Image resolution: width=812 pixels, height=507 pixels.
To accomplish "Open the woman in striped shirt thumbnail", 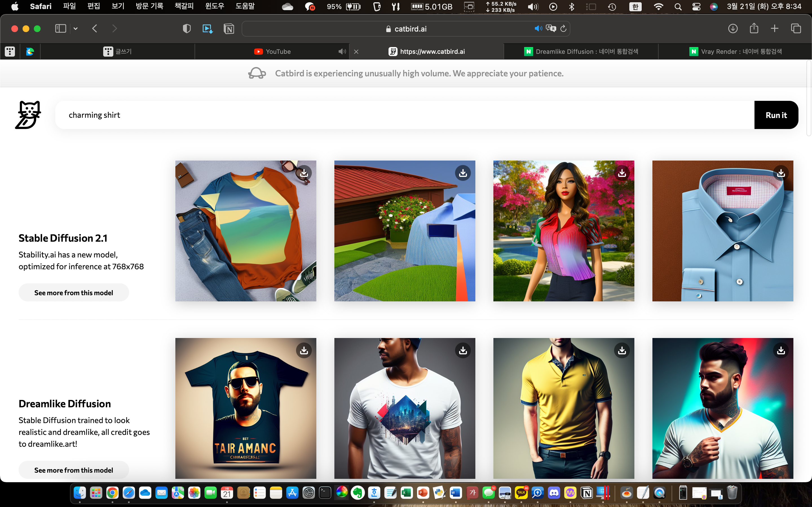I will point(563,231).
